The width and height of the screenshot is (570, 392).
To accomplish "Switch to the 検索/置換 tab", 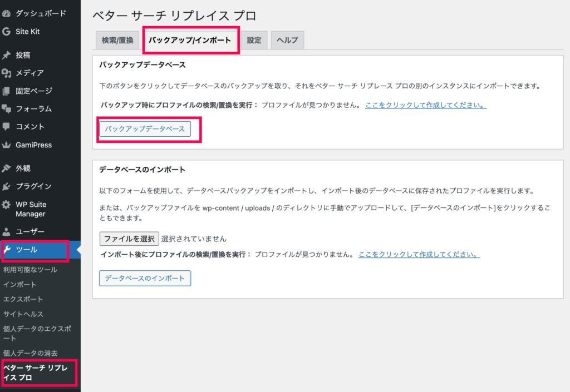I will [117, 40].
